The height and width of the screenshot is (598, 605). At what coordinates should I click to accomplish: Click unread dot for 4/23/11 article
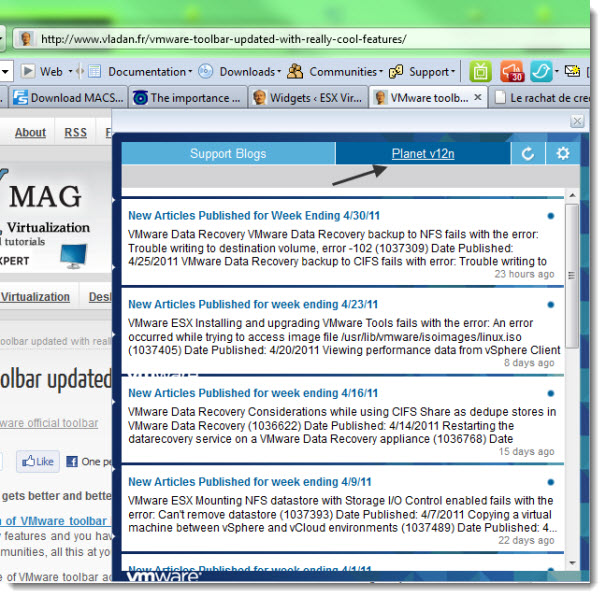(x=551, y=304)
